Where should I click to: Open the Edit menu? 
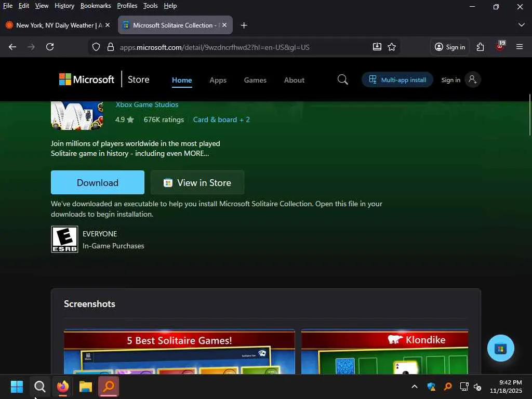(x=24, y=6)
